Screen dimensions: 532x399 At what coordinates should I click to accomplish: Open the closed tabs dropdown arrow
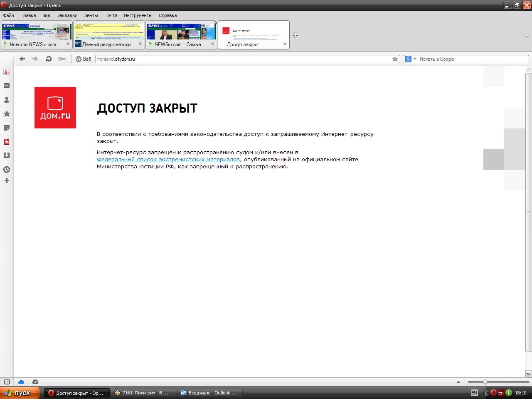pyautogui.click(x=527, y=36)
